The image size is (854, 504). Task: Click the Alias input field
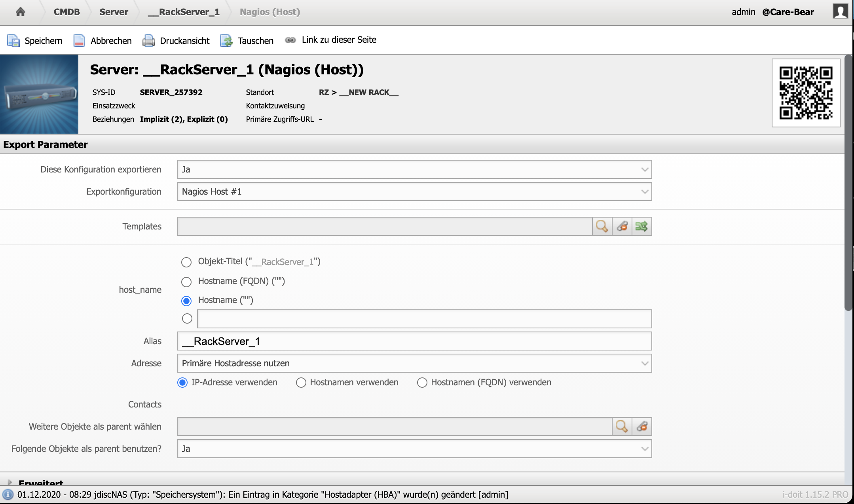tap(414, 341)
